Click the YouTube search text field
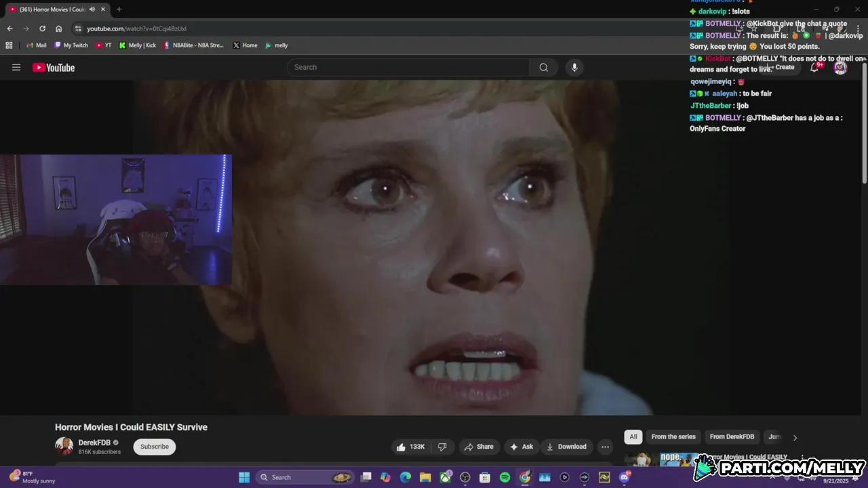 408,67
